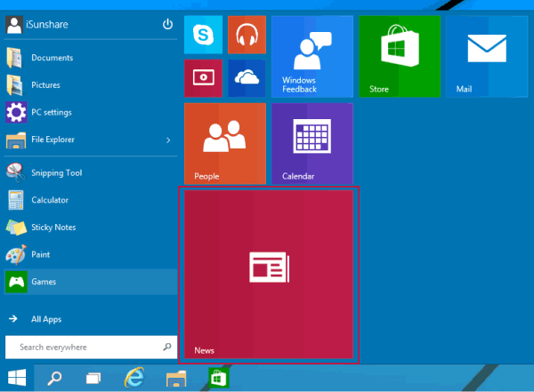Image resolution: width=534 pixels, height=392 pixels.
Task: Click the iSunshare user avatar
Action: pyautogui.click(x=14, y=25)
